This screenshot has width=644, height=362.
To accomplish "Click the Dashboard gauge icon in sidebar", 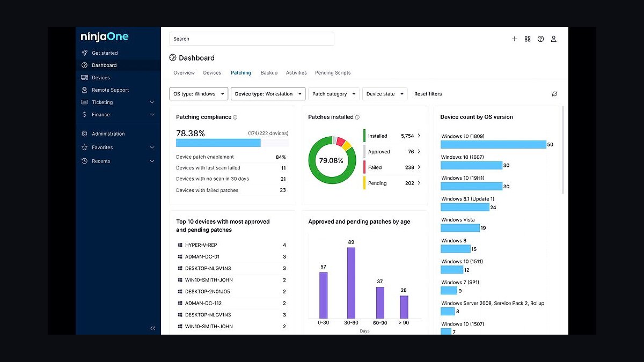I will 84,65.
